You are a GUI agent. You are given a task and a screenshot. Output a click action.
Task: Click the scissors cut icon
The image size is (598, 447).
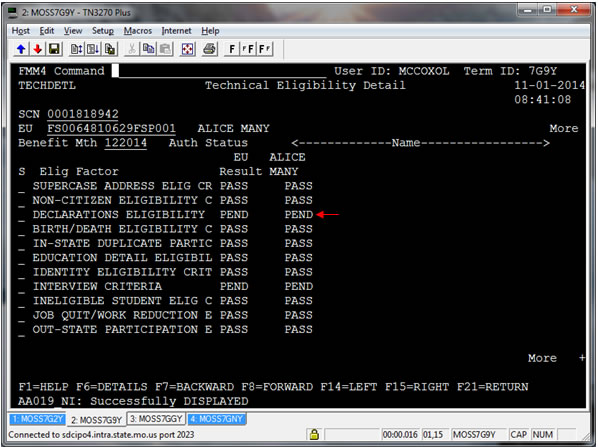[132, 49]
